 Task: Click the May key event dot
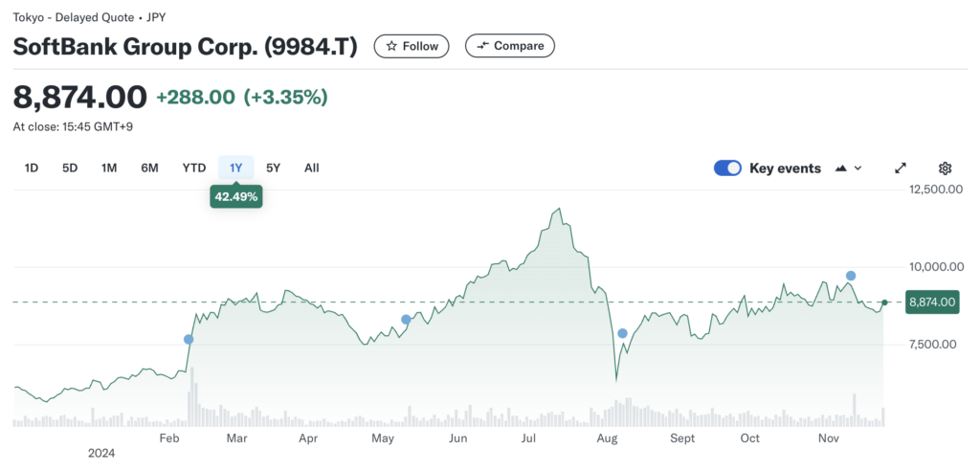406,319
